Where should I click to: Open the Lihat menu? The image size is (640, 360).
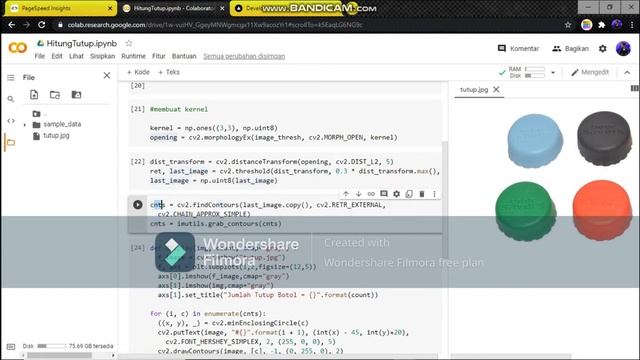click(x=76, y=56)
